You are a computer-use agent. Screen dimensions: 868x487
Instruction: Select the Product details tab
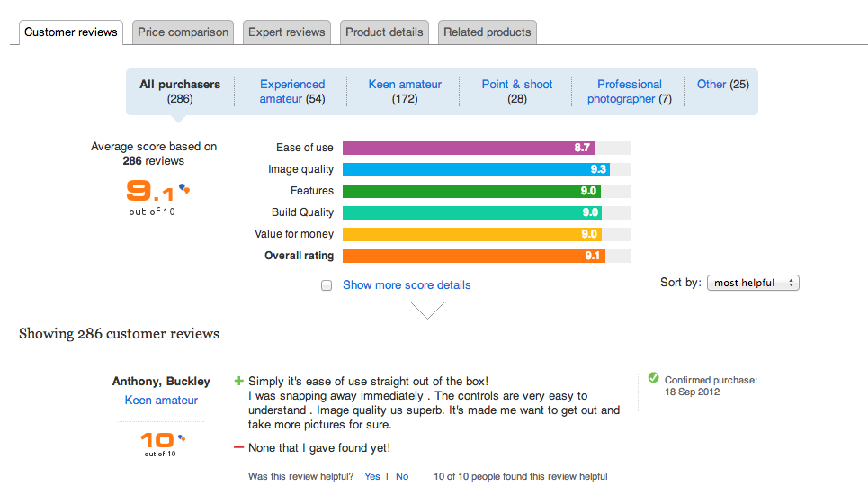[384, 32]
